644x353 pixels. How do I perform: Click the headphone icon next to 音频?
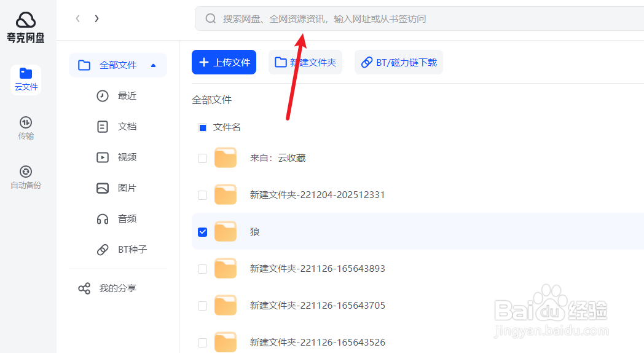click(102, 219)
